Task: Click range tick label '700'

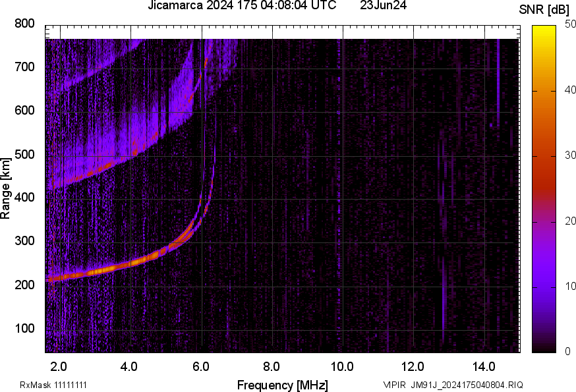Action: coord(24,67)
